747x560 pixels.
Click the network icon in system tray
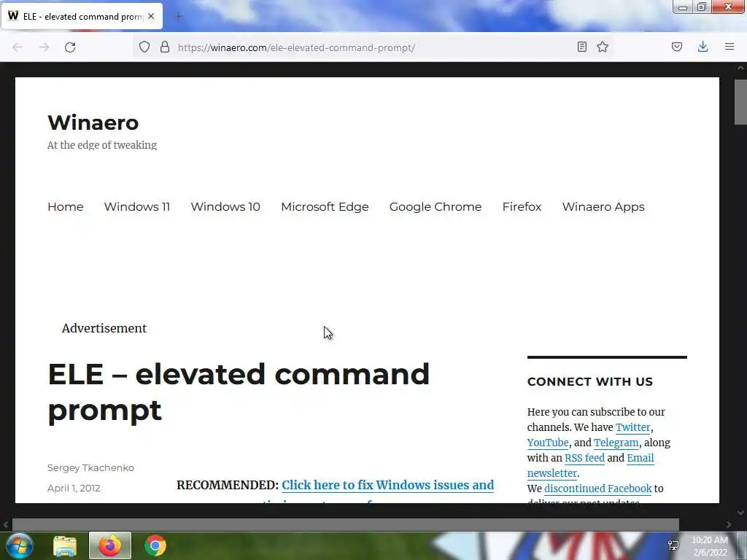click(673, 545)
